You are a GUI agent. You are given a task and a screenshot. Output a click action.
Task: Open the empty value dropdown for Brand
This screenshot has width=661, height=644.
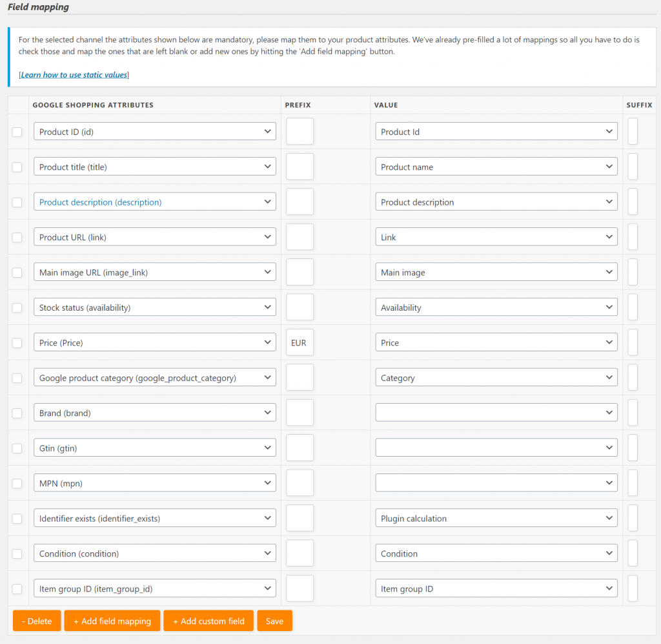[x=496, y=413]
